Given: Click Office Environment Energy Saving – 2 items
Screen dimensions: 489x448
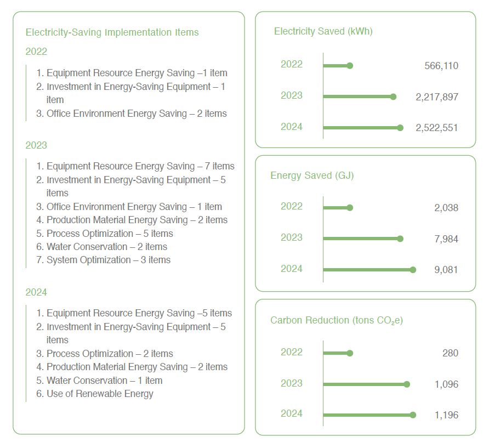Looking at the screenshot, I should (x=131, y=114).
